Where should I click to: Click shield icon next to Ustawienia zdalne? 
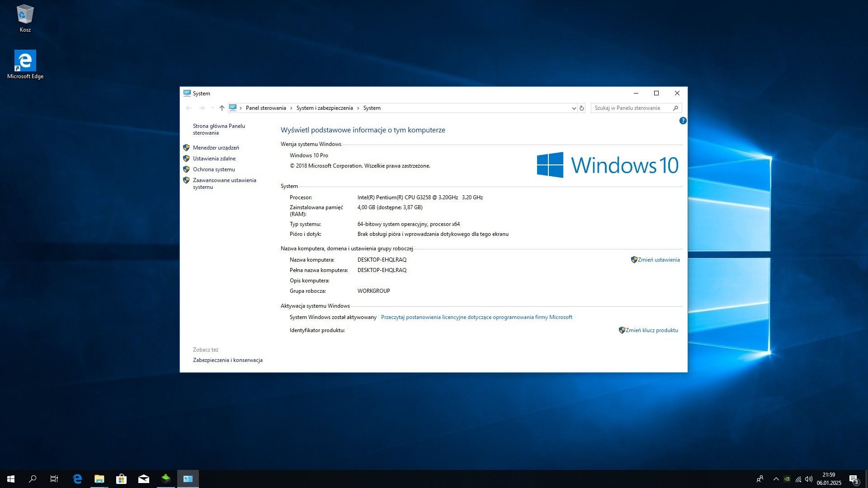pyautogui.click(x=186, y=159)
